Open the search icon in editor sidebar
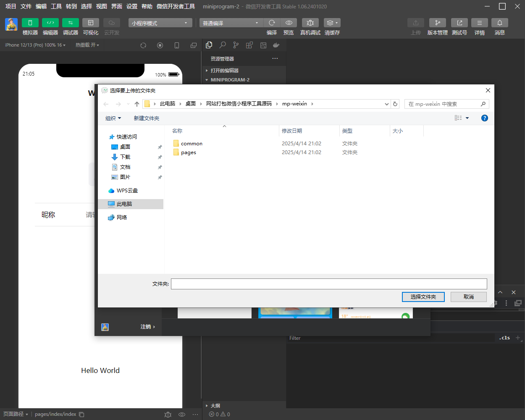525x420 pixels. point(223,45)
